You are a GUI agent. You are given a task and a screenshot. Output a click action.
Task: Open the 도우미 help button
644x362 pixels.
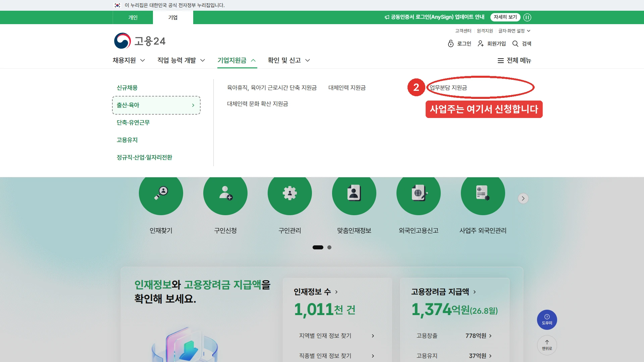click(x=547, y=320)
